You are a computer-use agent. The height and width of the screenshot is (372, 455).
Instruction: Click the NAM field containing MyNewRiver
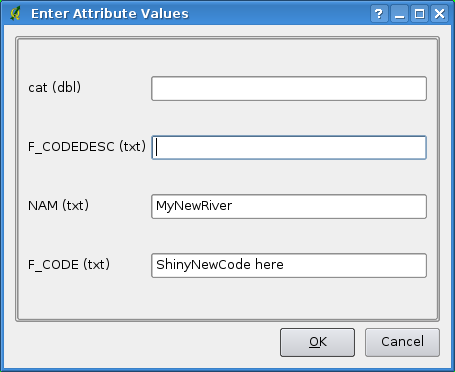pos(289,206)
